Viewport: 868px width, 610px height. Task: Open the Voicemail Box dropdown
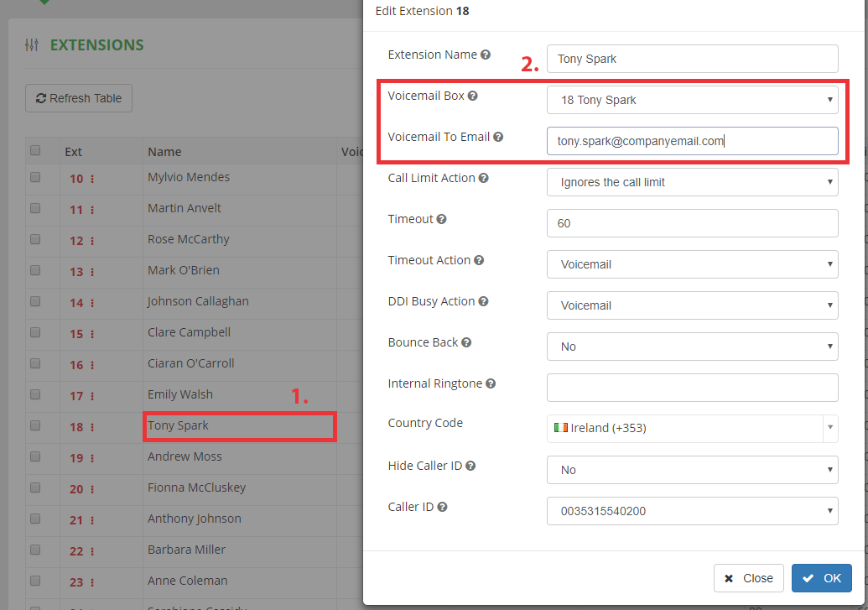tap(692, 100)
